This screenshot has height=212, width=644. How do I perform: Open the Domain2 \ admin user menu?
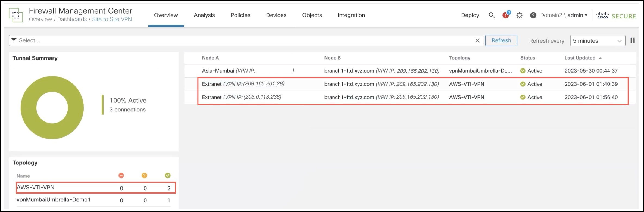coord(564,15)
